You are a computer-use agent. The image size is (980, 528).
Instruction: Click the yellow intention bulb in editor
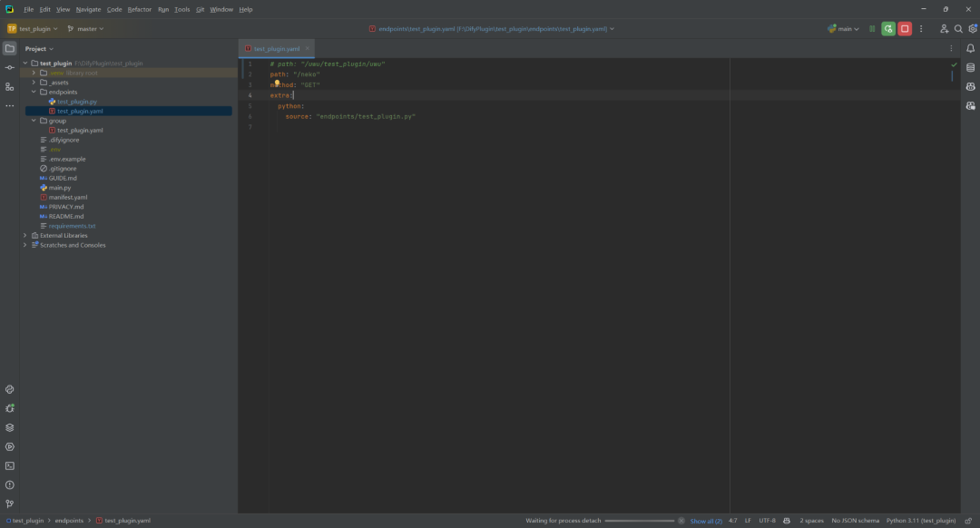coord(277,83)
